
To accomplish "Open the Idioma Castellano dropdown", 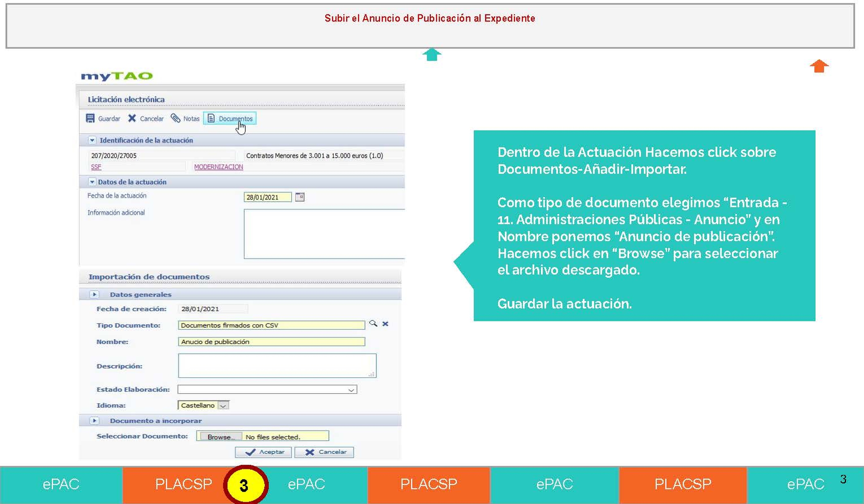I will pos(203,405).
